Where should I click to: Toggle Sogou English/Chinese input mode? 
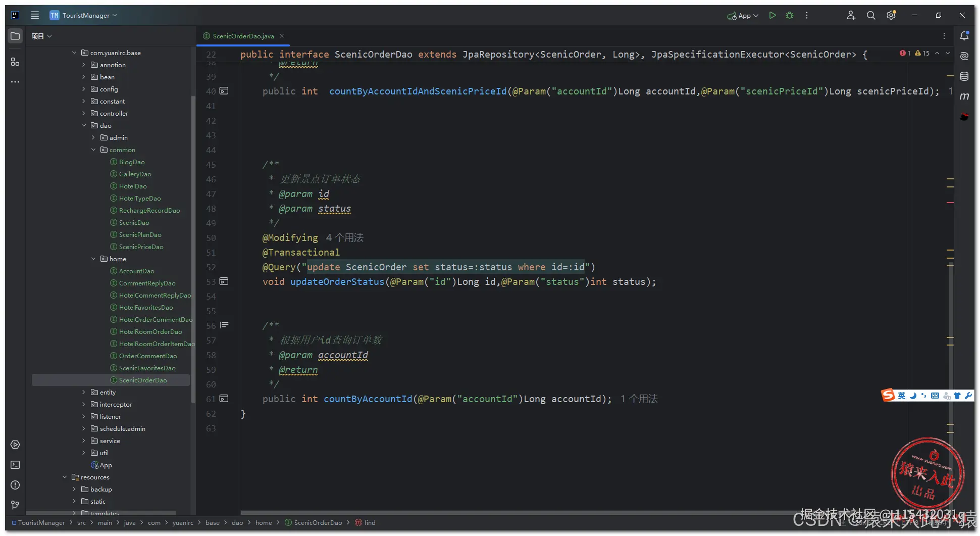[902, 396]
